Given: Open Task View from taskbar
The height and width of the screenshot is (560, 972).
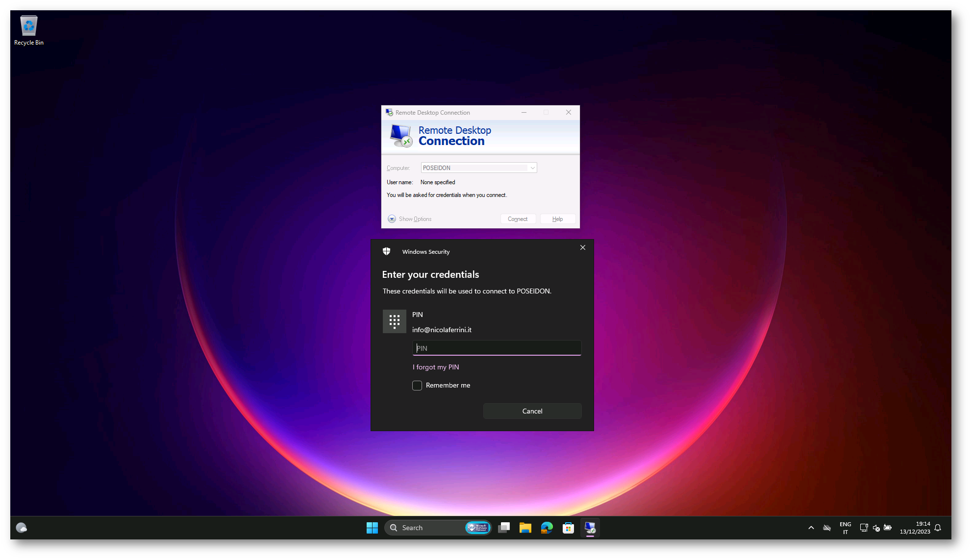Looking at the screenshot, I should coord(504,528).
